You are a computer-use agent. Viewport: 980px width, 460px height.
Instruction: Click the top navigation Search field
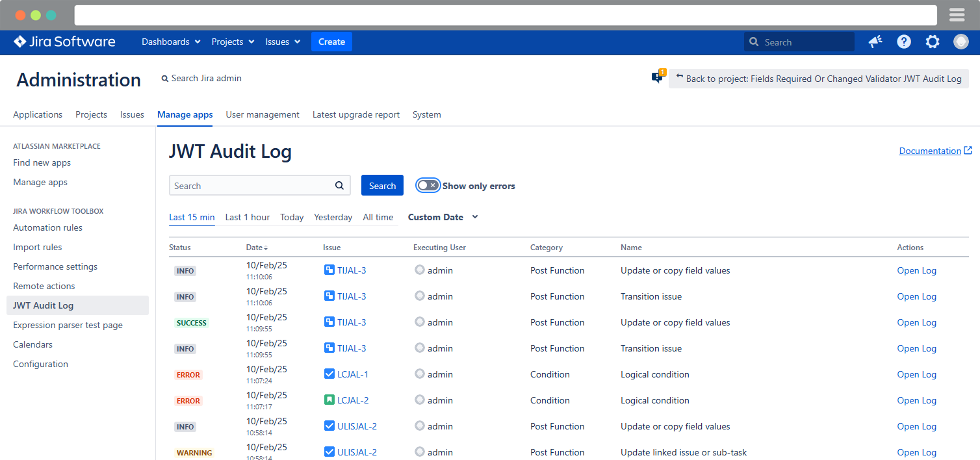point(799,42)
